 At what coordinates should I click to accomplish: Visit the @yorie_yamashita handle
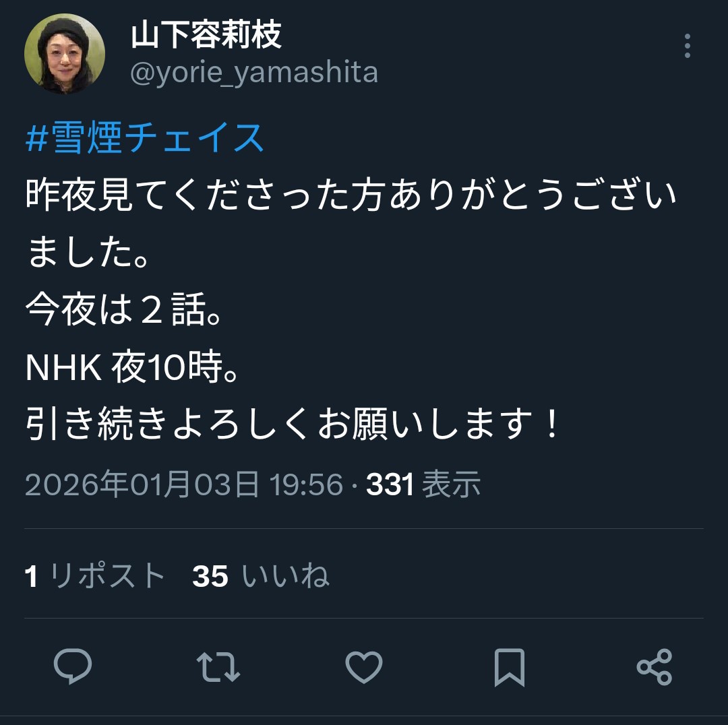click(254, 73)
